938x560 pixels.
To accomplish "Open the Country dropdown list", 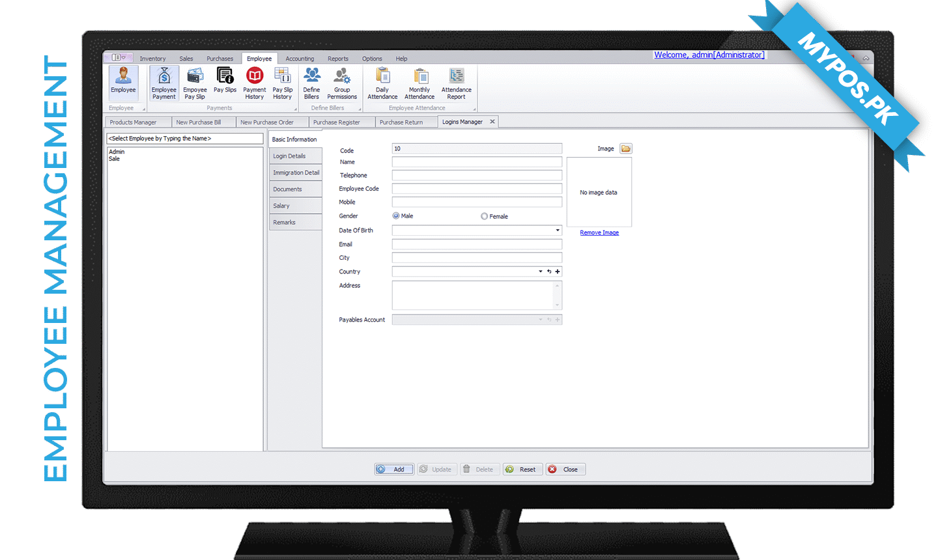I will [x=540, y=272].
